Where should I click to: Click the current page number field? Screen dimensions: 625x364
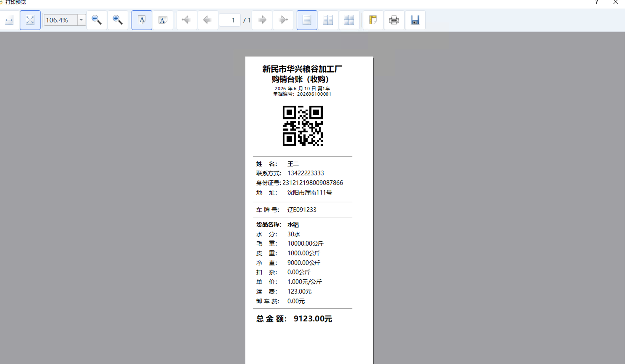coord(230,20)
